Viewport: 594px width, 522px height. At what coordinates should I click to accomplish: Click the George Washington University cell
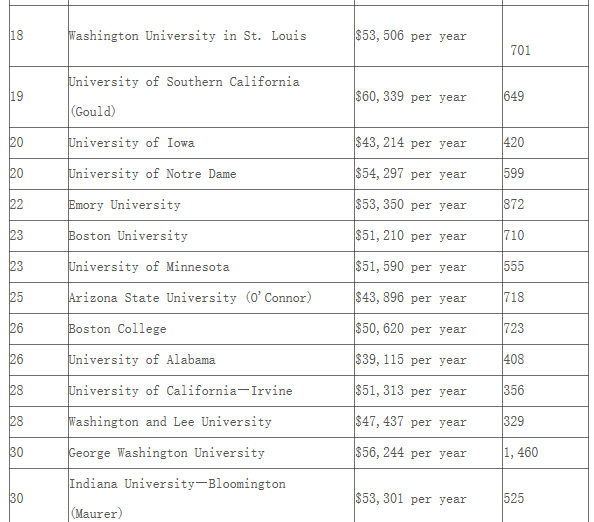point(211,453)
